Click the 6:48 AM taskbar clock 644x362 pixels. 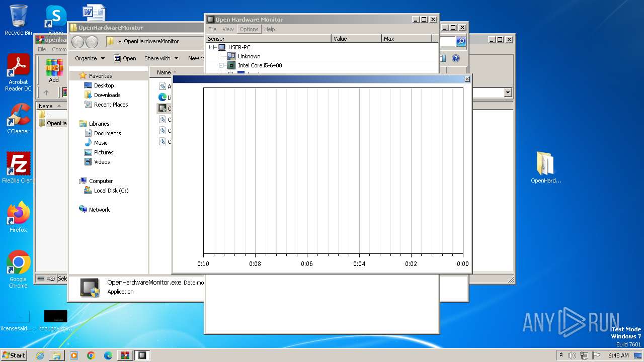point(618,355)
